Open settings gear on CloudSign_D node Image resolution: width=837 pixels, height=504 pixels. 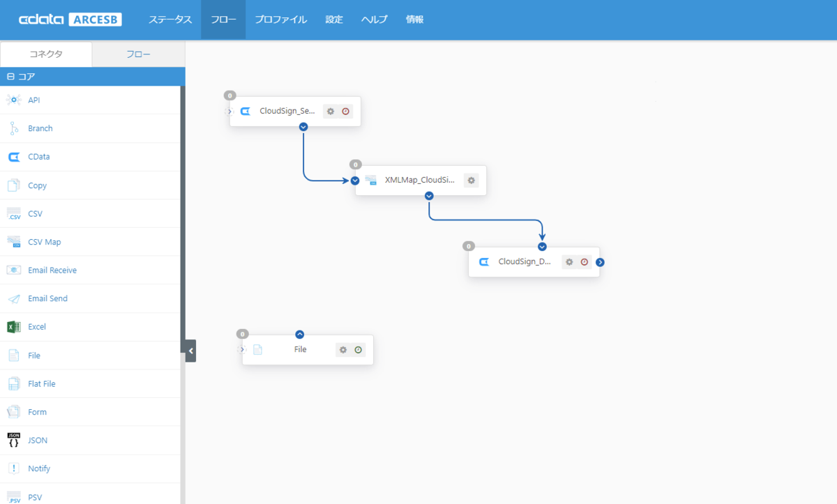coord(569,262)
